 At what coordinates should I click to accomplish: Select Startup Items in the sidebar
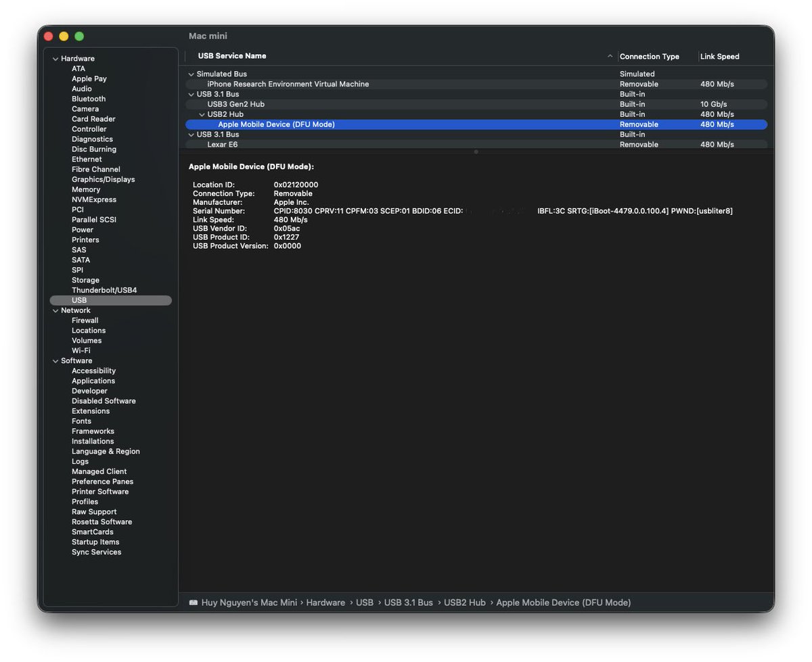95,542
